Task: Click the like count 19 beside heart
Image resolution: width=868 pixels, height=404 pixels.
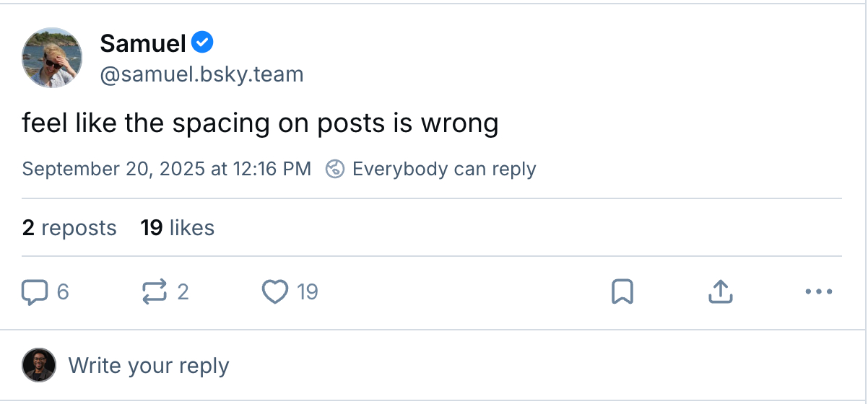Action: click(x=307, y=292)
